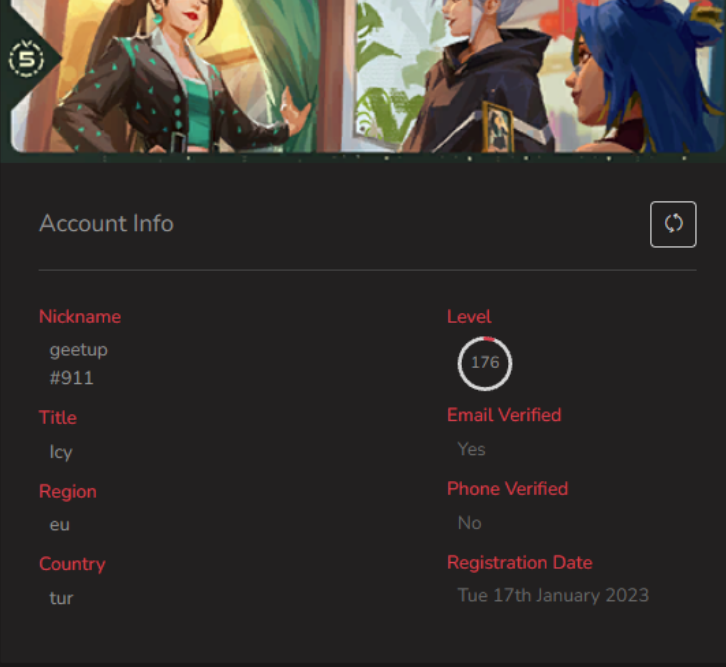726x667 pixels.
Task: Click the Nickname label
Action: click(x=80, y=317)
